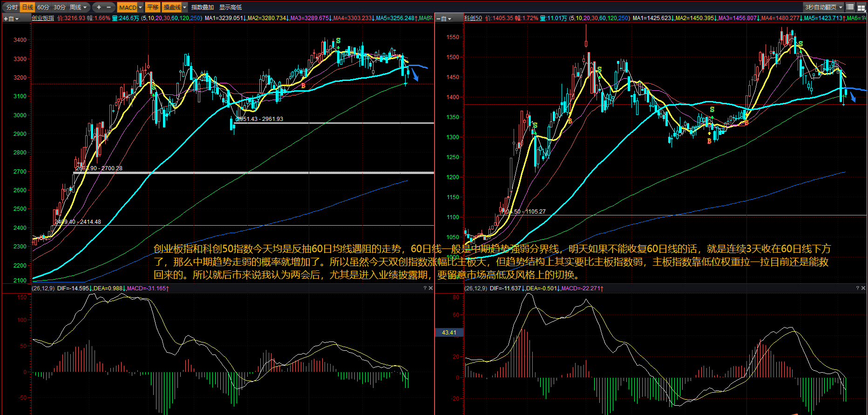Click the zoom in plus button
The height and width of the screenshot is (415, 868).
(99, 7)
